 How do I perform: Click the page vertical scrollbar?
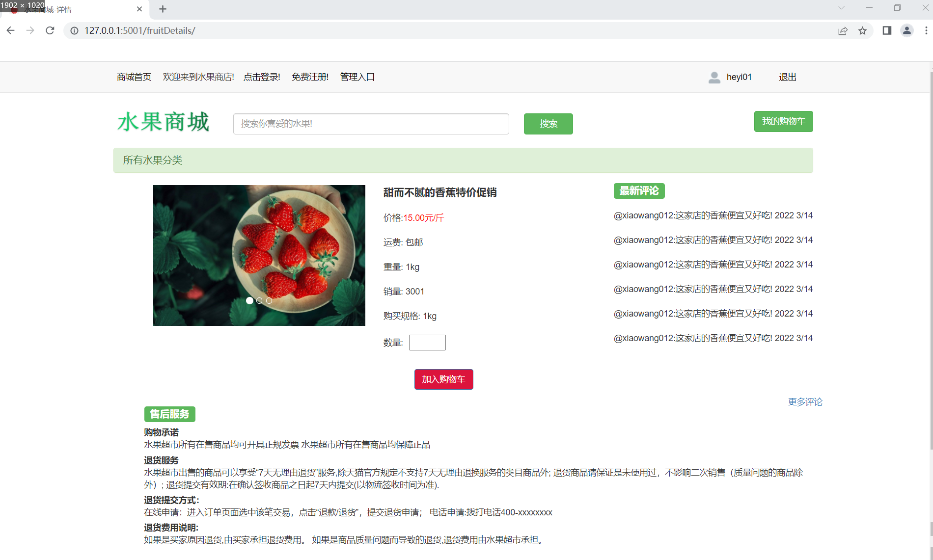point(931,260)
